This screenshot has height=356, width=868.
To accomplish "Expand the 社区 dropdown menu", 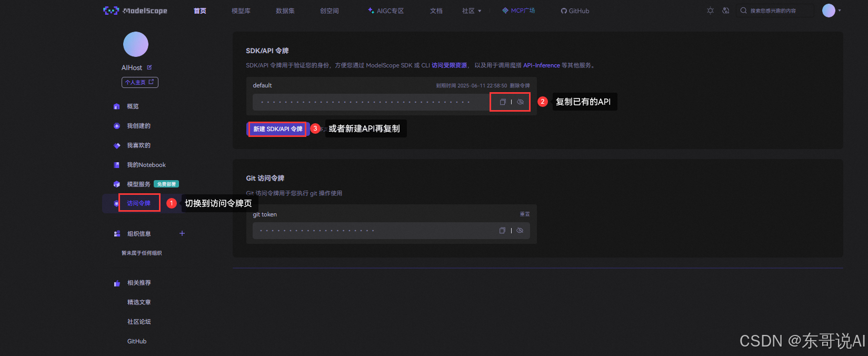I will 472,11.
